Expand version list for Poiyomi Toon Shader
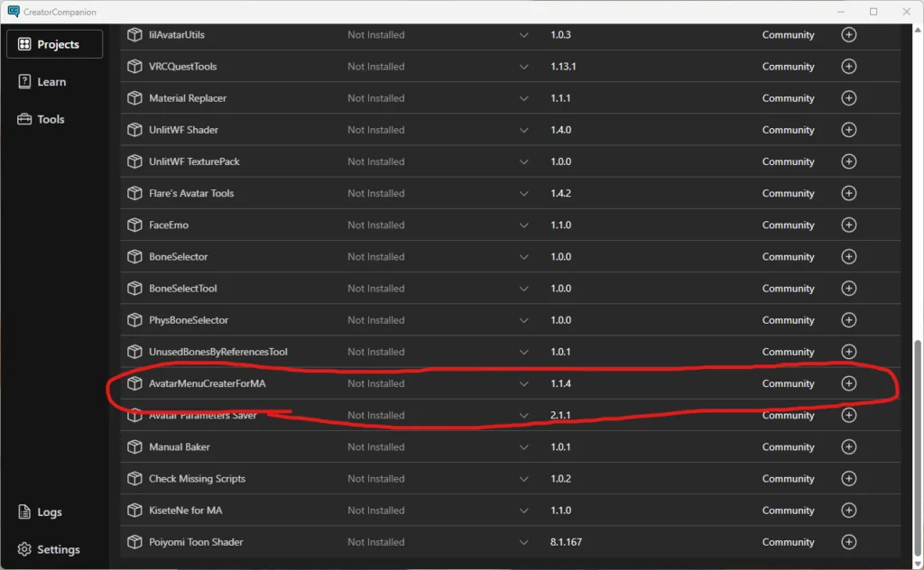 click(x=523, y=543)
